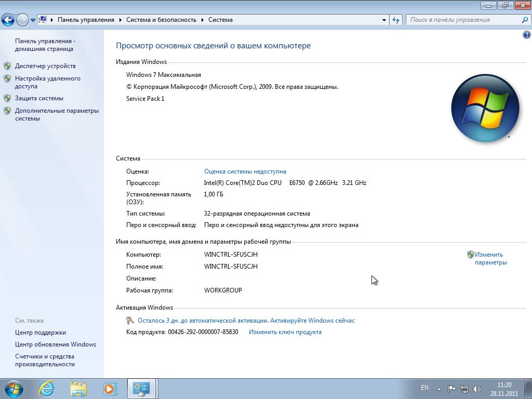Screen dimensions: 532x399
Task: Open recent pages dropdown next to Forward arrow
Action: (x=33, y=20)
